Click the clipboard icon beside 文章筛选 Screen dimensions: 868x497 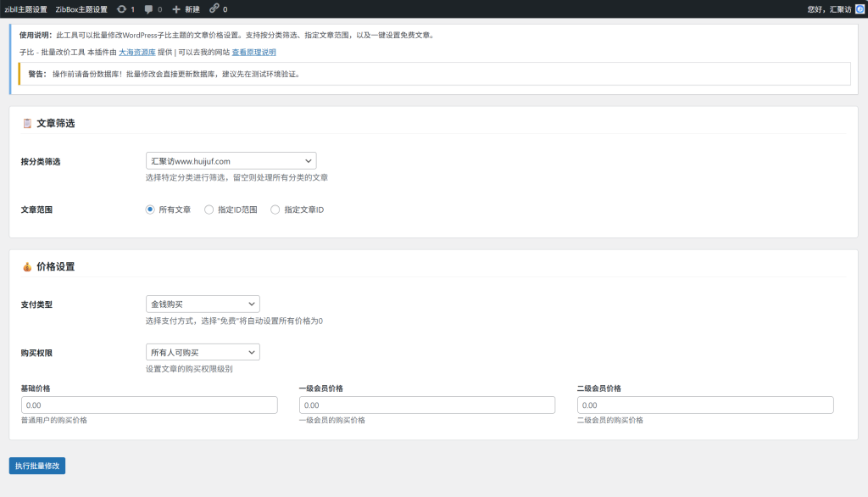[27, 124]
